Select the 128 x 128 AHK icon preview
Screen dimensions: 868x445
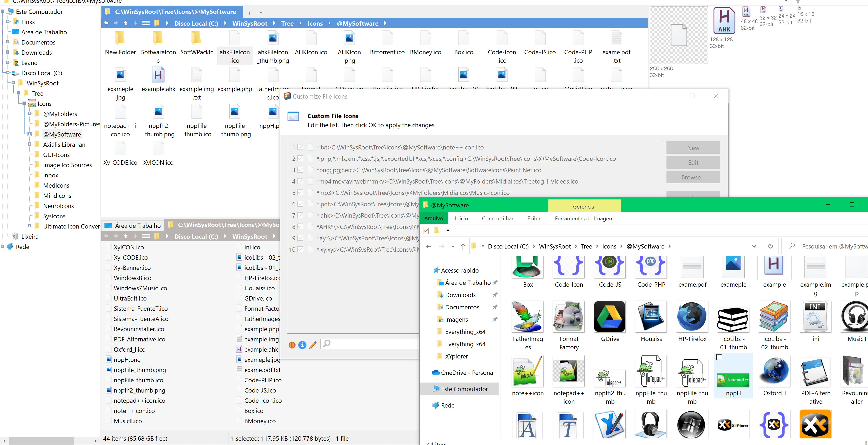pyautogui.click(x=724, y=21)
